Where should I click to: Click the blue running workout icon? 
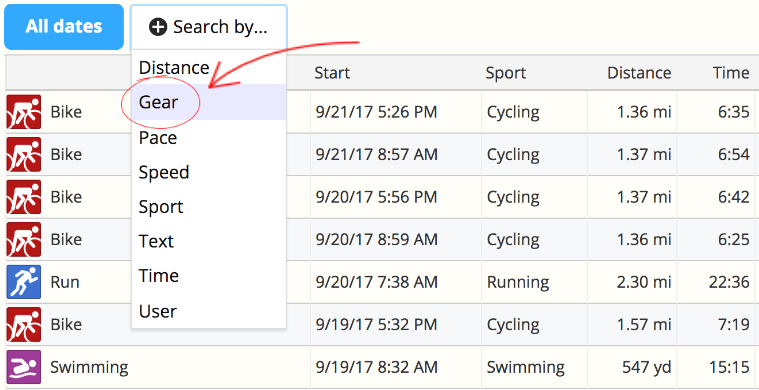(x=24, y=282)
